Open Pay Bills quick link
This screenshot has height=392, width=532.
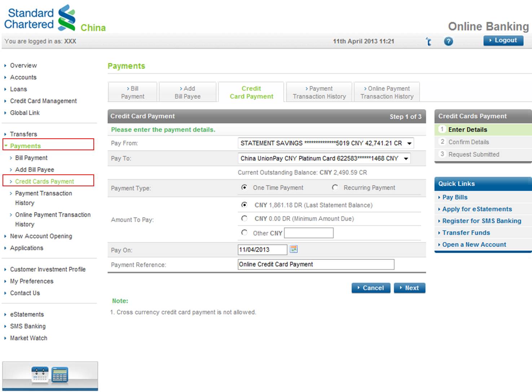(455, 197)
